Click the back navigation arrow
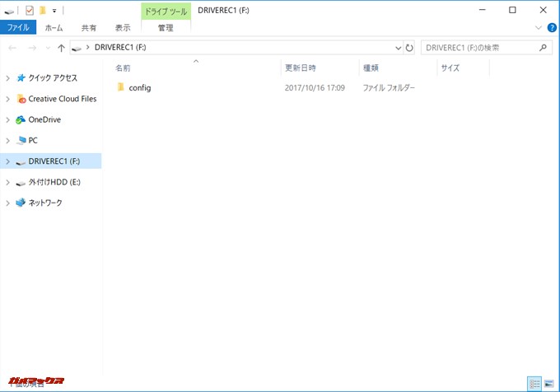Screen dimensions: 560x392 [12, 48]
